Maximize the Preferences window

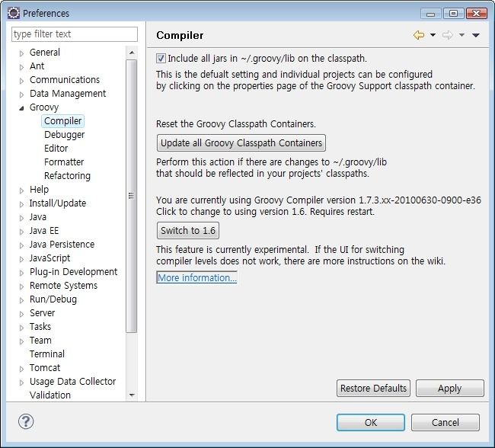click(x=453, y=14)
